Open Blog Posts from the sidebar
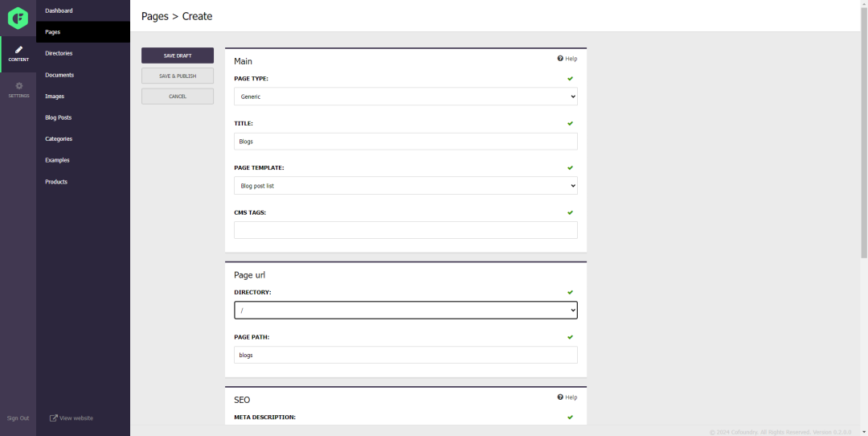Viewport: 868px width, 436px height. (83, 117)
